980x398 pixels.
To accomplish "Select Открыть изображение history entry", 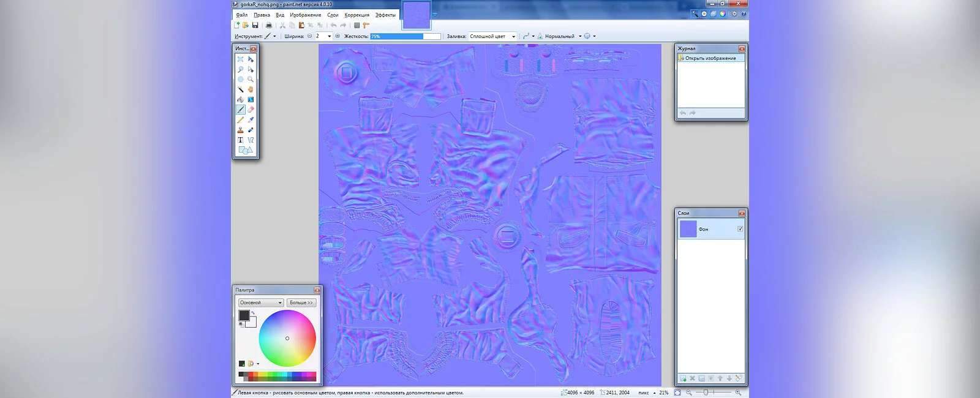I will point(710,58).
